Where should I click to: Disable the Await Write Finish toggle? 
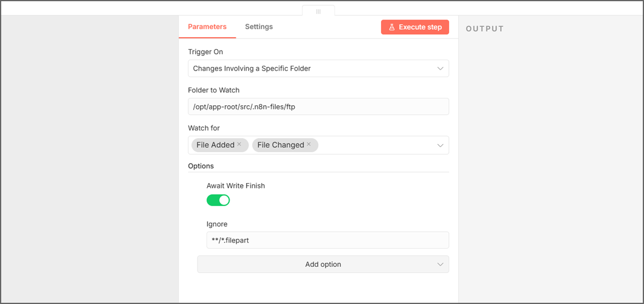(218, 200)
